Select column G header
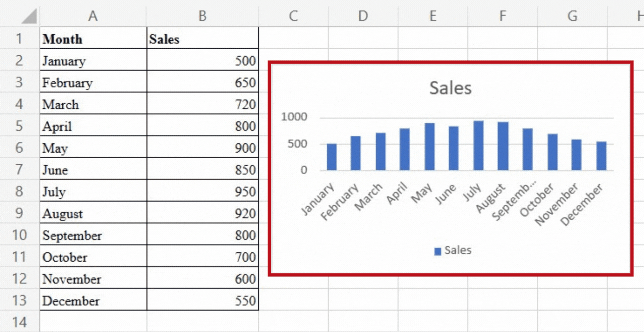The width and height of the screenshot is (644, 332). click(x=572, y=15)
